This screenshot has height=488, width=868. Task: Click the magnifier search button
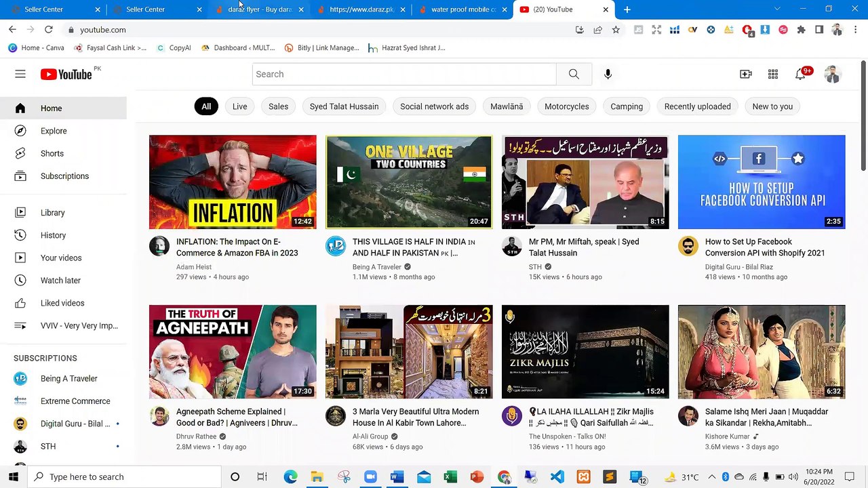coord(574,74)
